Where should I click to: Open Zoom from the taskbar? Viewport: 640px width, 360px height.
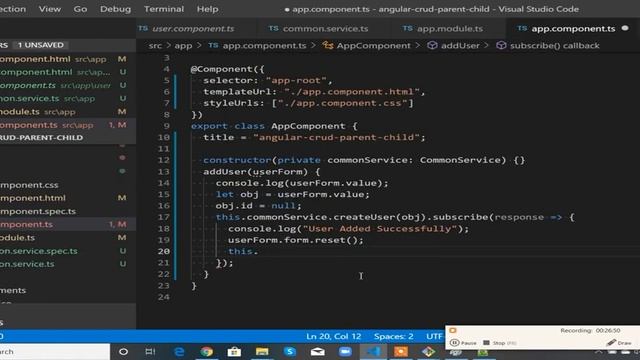point(345,351)
